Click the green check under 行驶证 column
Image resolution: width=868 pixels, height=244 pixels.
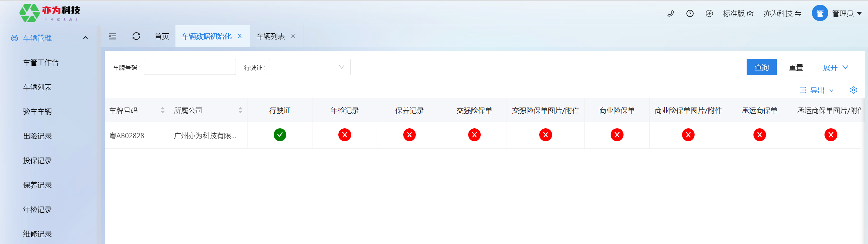[x=280, y=135]
